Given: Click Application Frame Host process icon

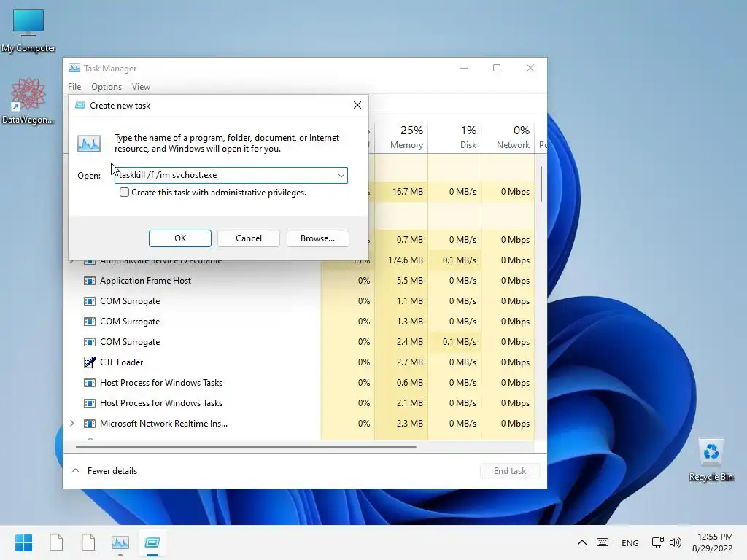Looking at the screenshot, I should [89, 281].
